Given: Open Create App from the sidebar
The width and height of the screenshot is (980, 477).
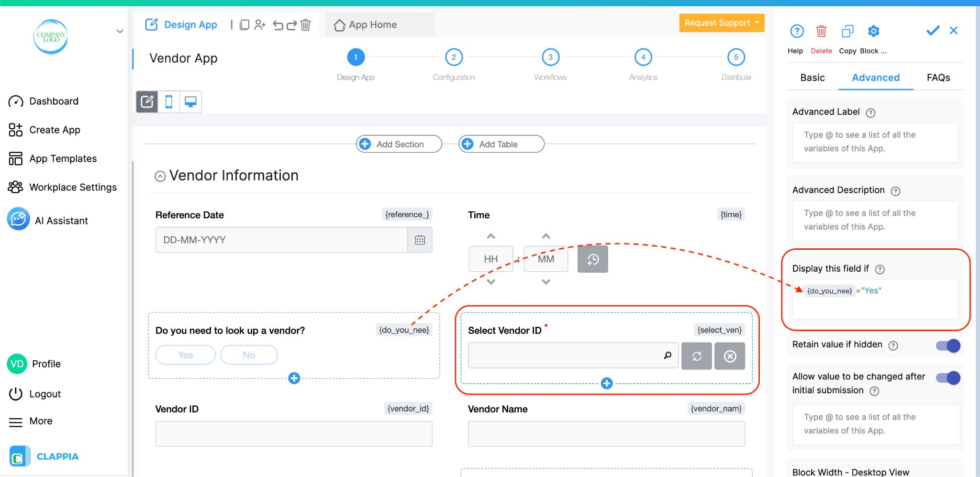Looking at the screenshot, I should tap(44, 130).
